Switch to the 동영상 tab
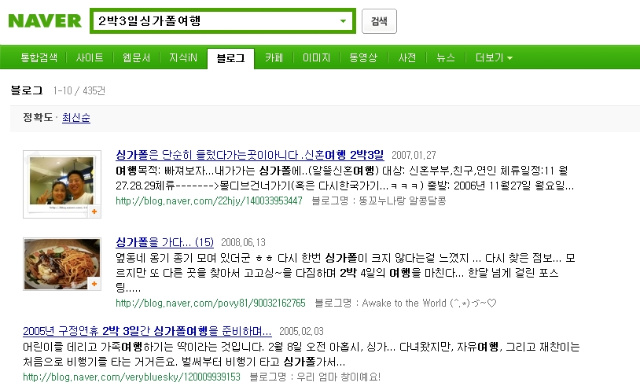 (x=363, y=58)
